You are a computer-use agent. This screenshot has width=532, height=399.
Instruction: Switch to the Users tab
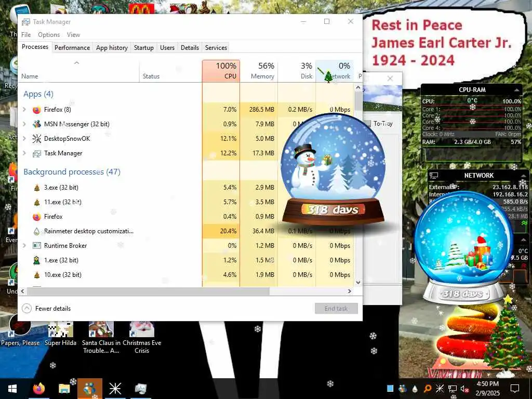[167, 48]
